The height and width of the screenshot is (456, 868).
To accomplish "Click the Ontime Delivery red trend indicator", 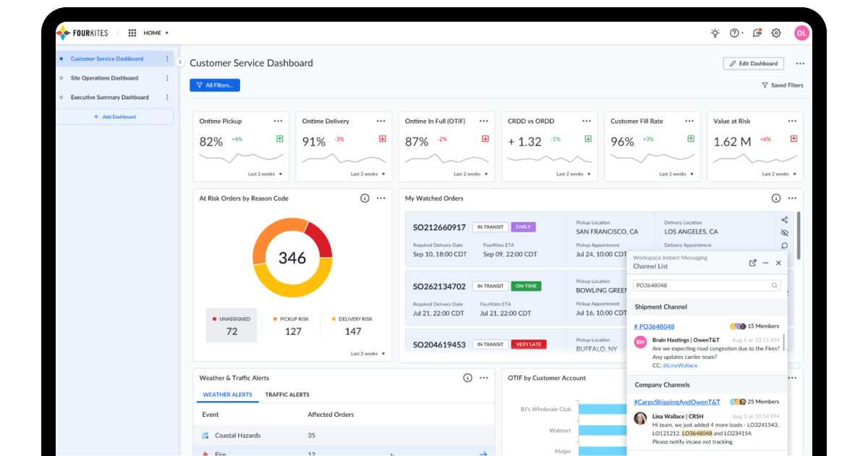I will tap(383, 138).
